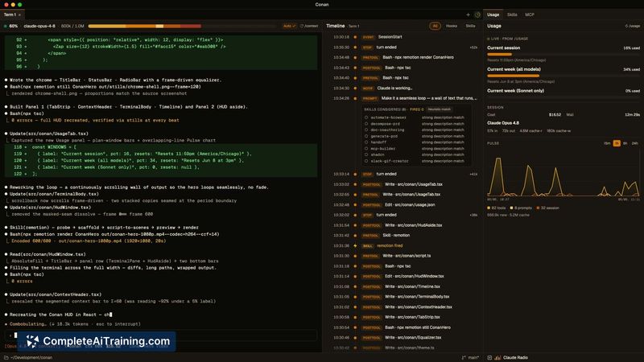
Task: Select timeline entry Write src/conan/TabStrip.tsx
Action: (x=406, y=317)
